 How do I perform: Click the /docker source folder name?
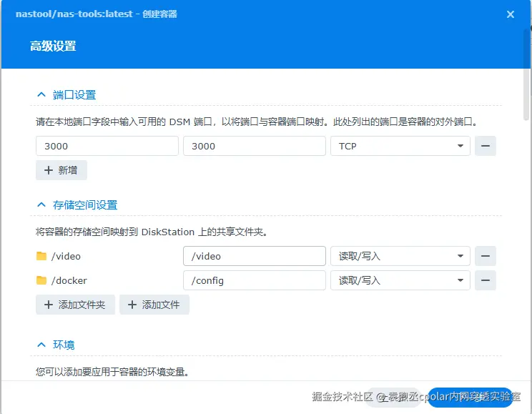click(x=69, y=280)
